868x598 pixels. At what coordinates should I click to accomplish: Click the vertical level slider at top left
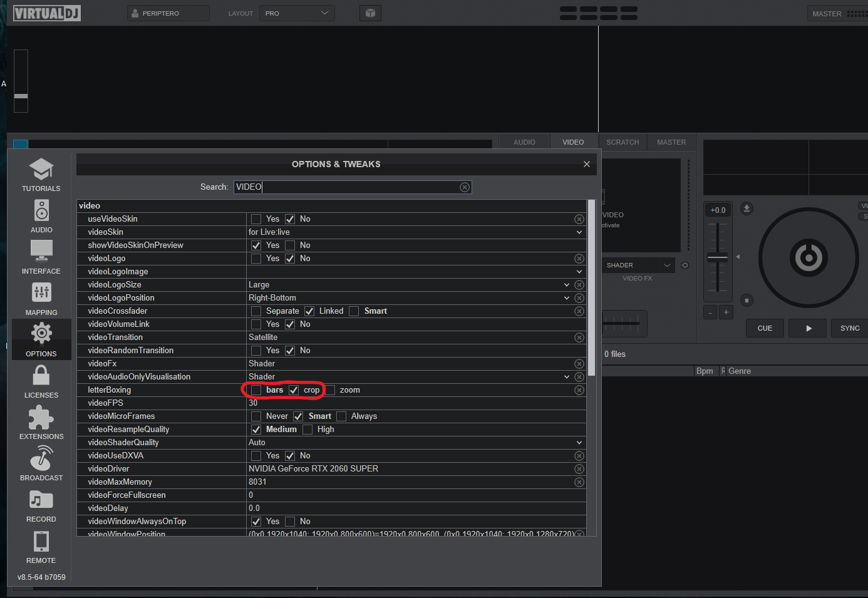tap(21, 81)
